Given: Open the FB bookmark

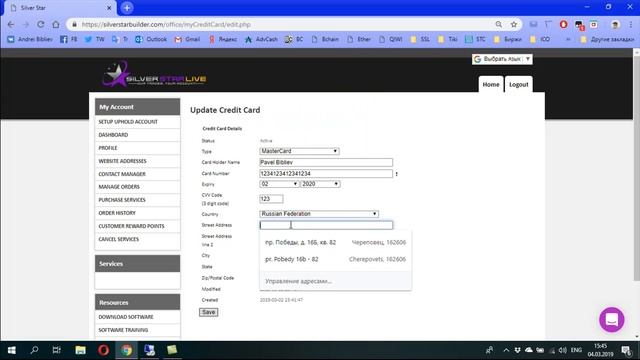Looking at the screenshot, I should (x=69, y=39).
